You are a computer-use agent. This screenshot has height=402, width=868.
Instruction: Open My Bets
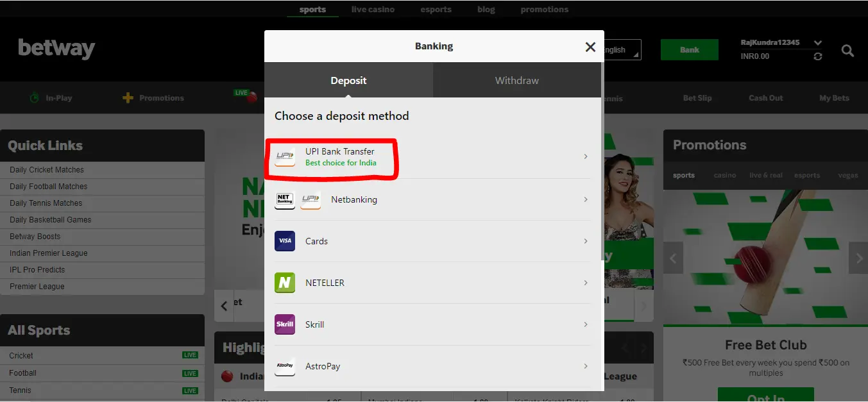(x=834, y=98)
